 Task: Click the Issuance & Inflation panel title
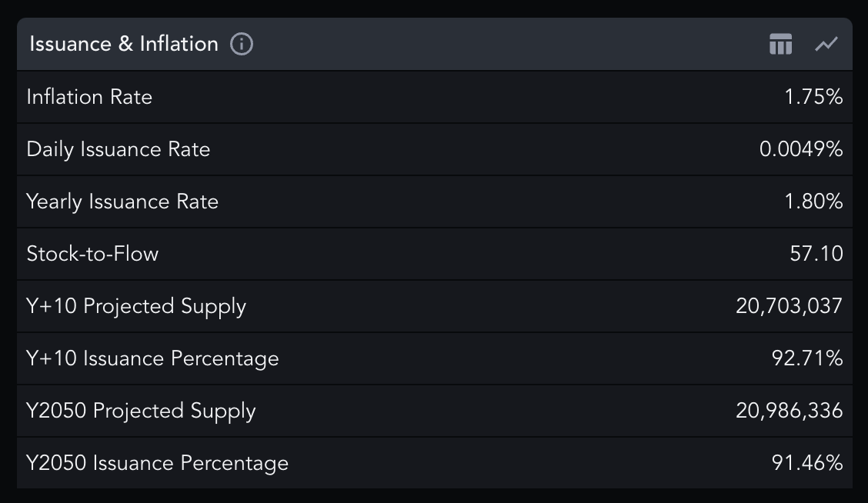click(x=124, y=45)
